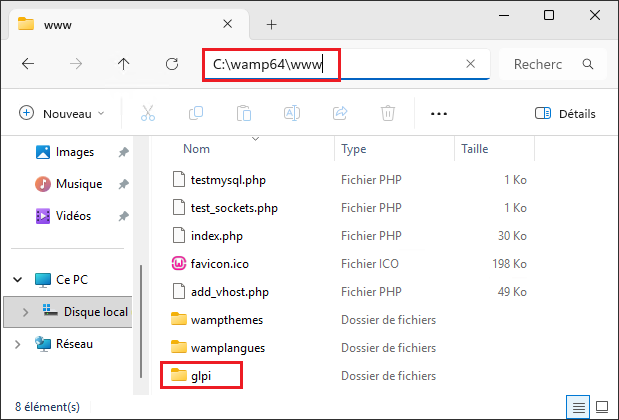Expand the Ce PC tree node
Image resolution: width=619 pixels, height=420 pixels.
tap(19, 279)
